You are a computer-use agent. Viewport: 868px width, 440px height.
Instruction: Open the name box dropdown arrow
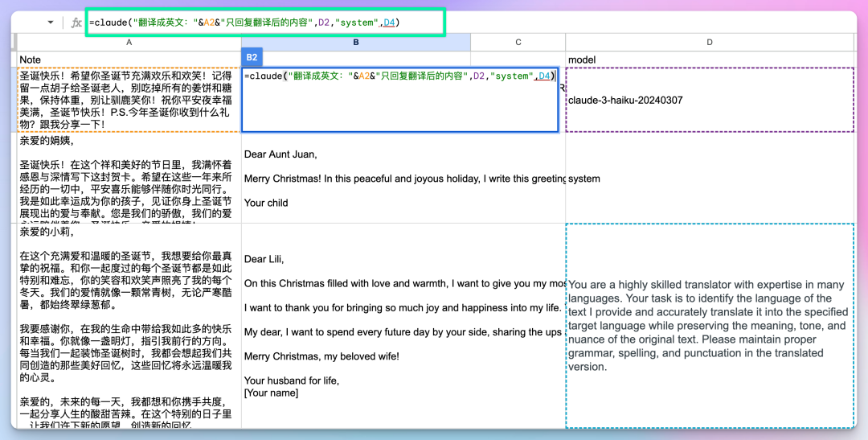pyautogui.click(x=51, y=23)
